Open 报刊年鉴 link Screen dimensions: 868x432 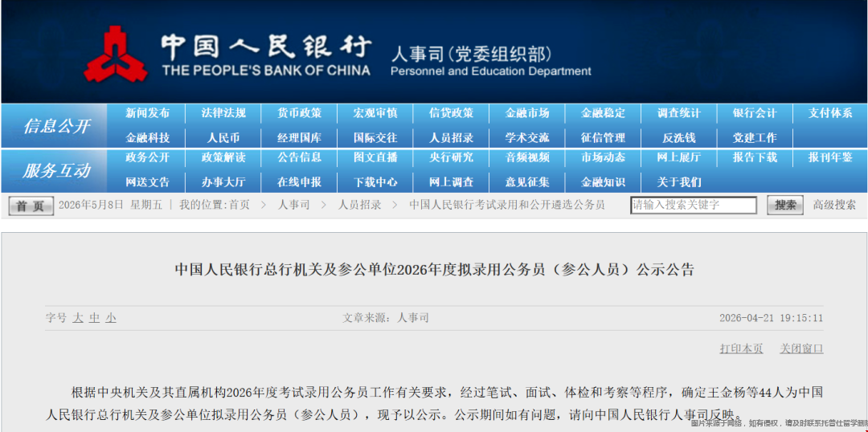coord(829,157)
